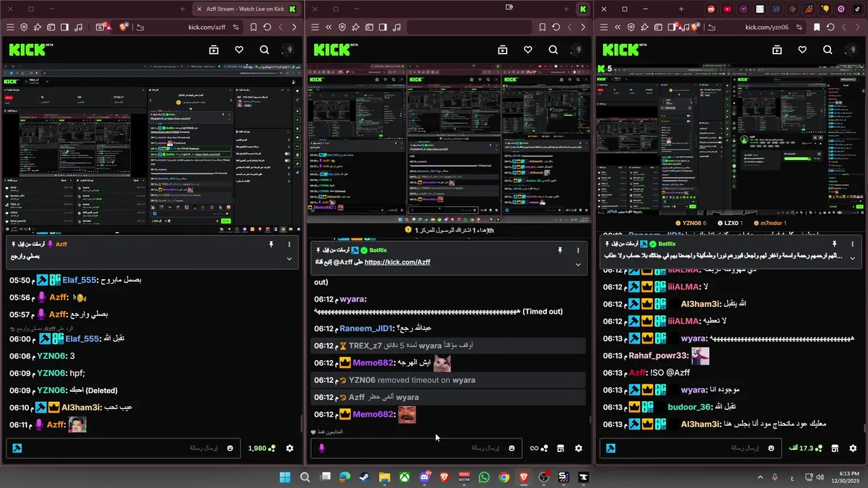
Task: Reload the kick.com/yzn06 page
Action: coord(831,27)
